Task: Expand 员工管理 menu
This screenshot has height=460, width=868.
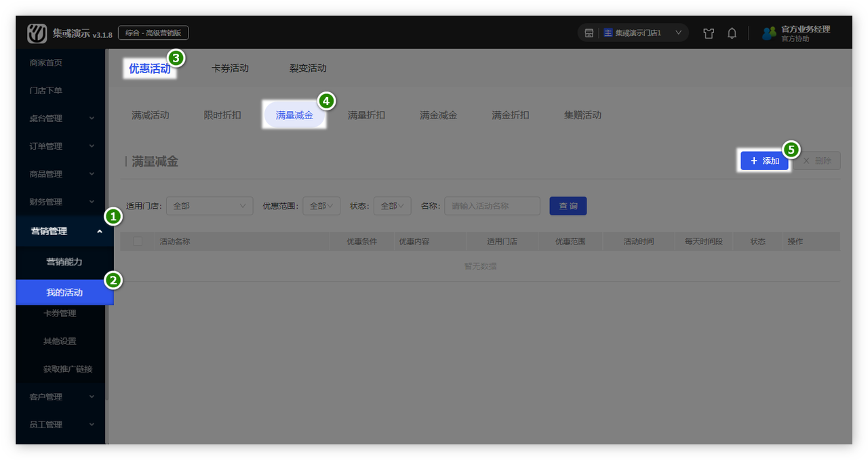Action: tap(60, 424)
